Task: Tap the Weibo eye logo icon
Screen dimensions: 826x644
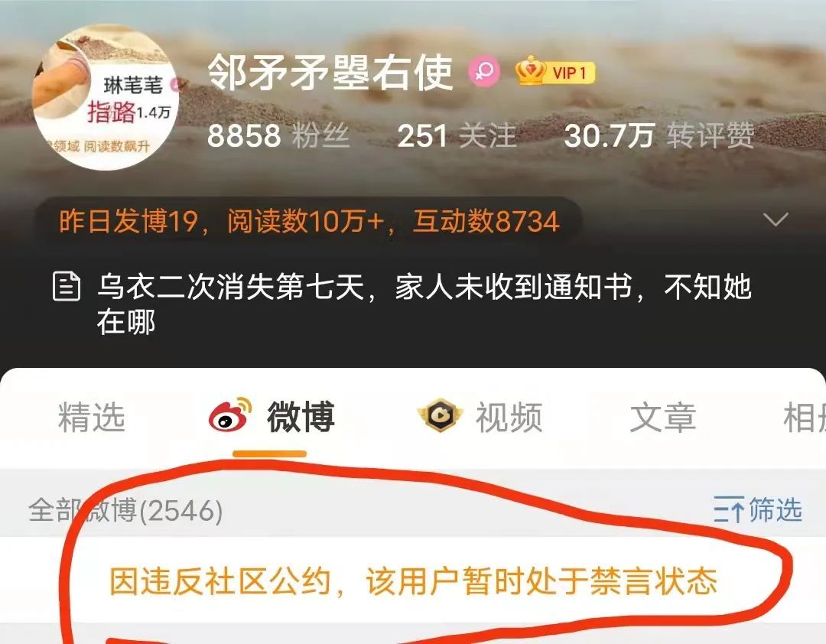Action: (229, 415)
